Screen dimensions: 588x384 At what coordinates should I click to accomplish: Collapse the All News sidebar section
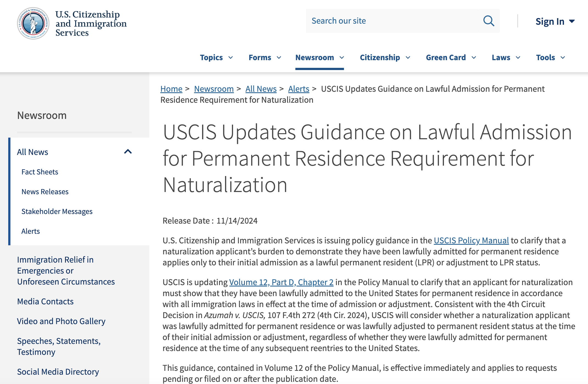[128, 152]
